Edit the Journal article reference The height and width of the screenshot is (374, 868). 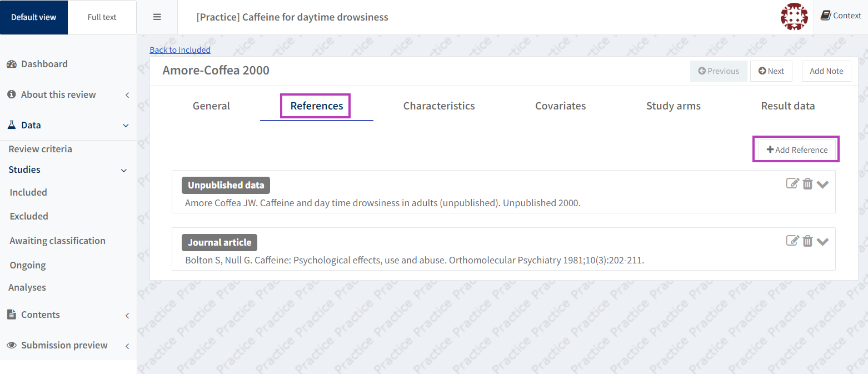pos(792,241)
